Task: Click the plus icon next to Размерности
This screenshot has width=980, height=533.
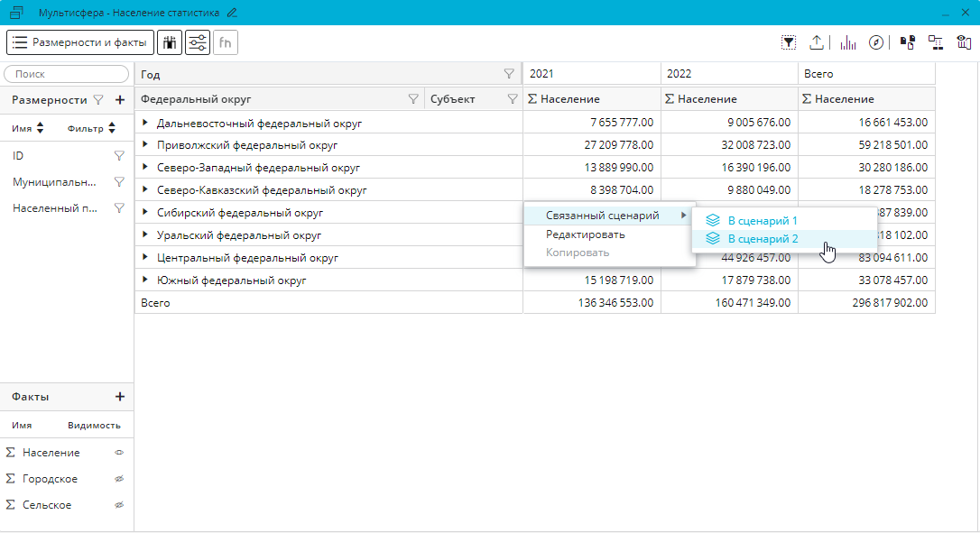Action: tap(119, 100)
